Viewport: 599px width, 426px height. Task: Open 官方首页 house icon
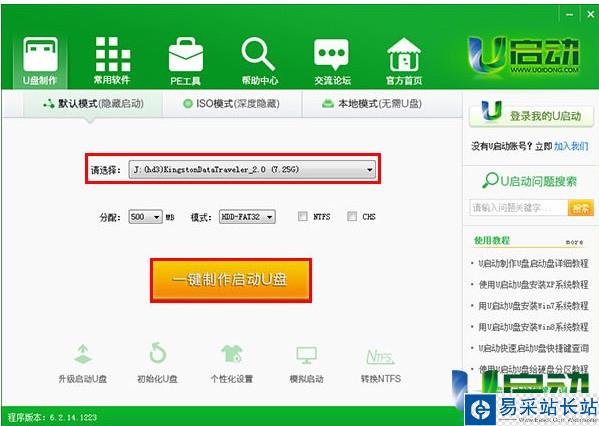tap(404, 54)
